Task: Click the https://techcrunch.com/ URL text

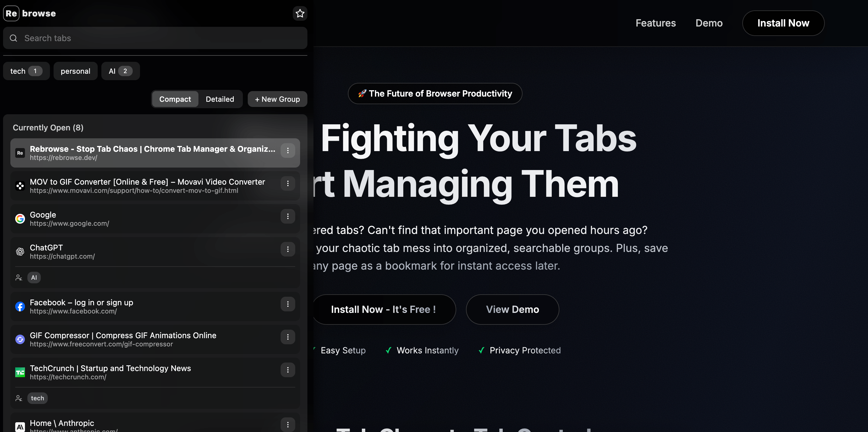Action: [x=68, y=377]
